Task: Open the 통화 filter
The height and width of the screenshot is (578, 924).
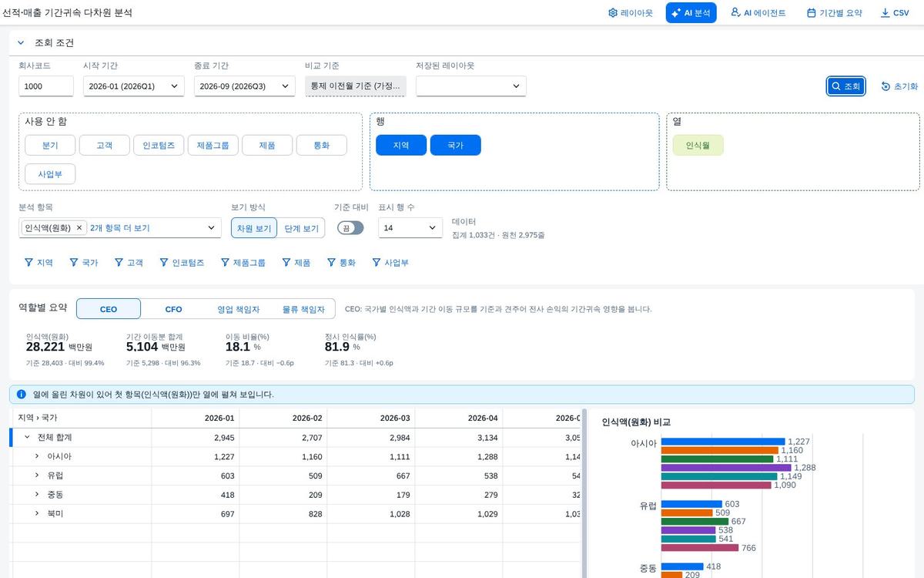Action: click(x=341, y=263)
